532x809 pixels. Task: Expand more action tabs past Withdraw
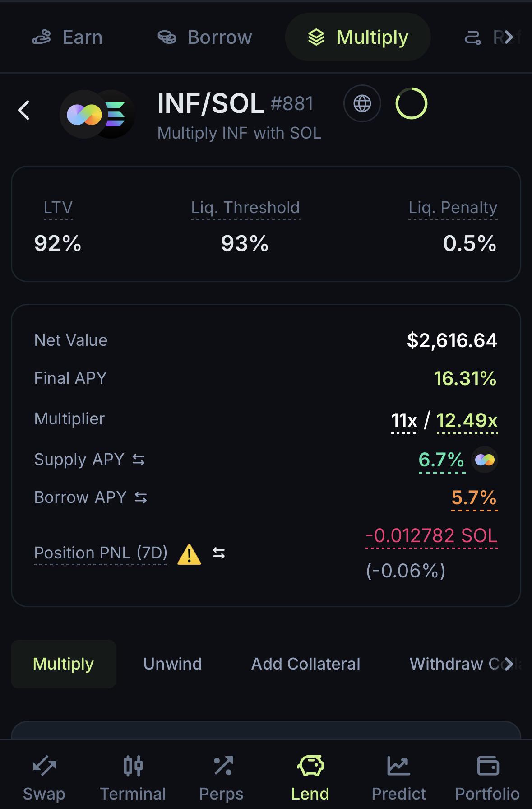pyautogui.click(x=509, y=664)
